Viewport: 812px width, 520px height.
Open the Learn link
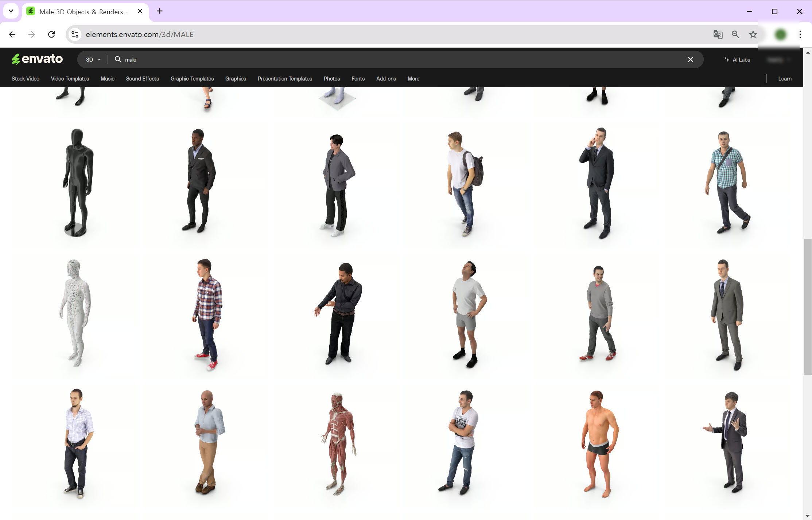click(785, 79)
